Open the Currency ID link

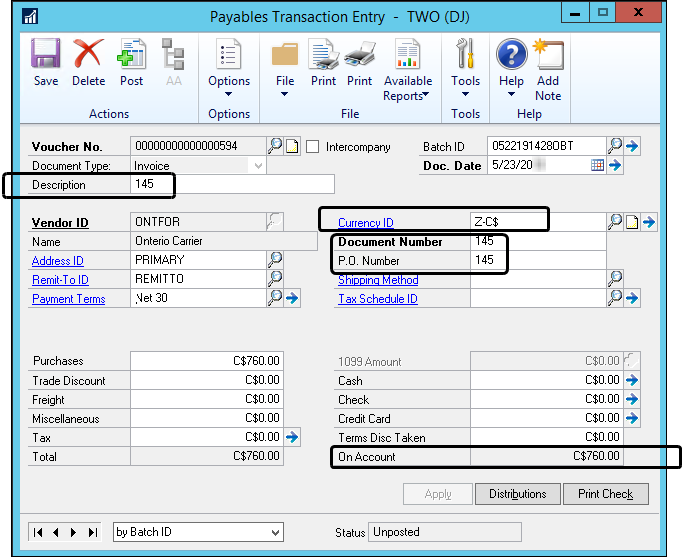click(365, 222)
